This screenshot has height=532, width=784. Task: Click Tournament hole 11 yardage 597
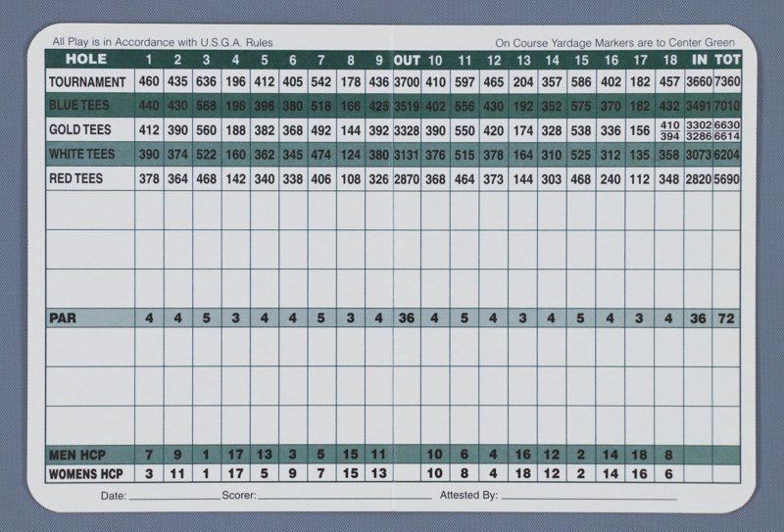coord(465,82)
